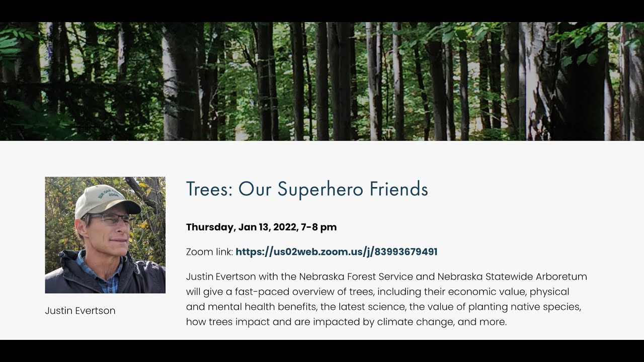Click the meeting ID 83993679491 in the link
Viewport: 644px width, 362px height.
[406, 252]
